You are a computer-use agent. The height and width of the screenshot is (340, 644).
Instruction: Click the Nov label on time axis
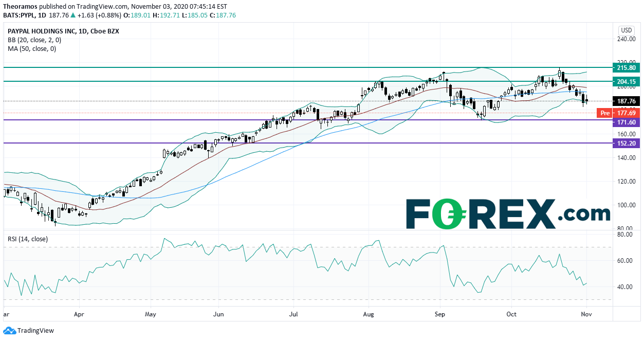point(586,313)
